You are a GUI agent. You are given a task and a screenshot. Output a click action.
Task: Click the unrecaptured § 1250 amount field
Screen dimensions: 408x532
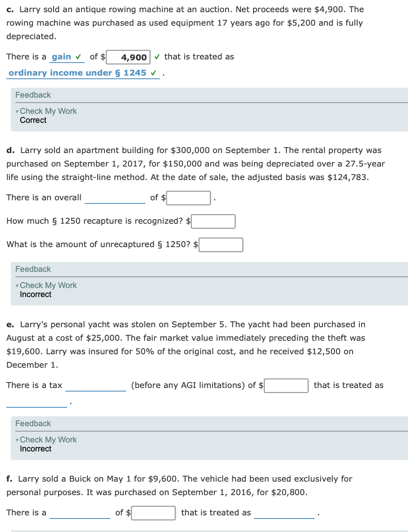(220, 244)
